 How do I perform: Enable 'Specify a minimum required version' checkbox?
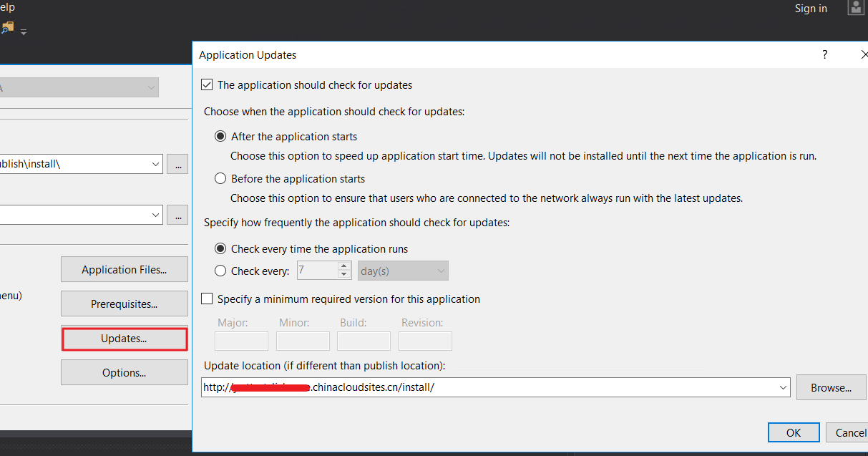pyautogui.click(x=207, y=299)
